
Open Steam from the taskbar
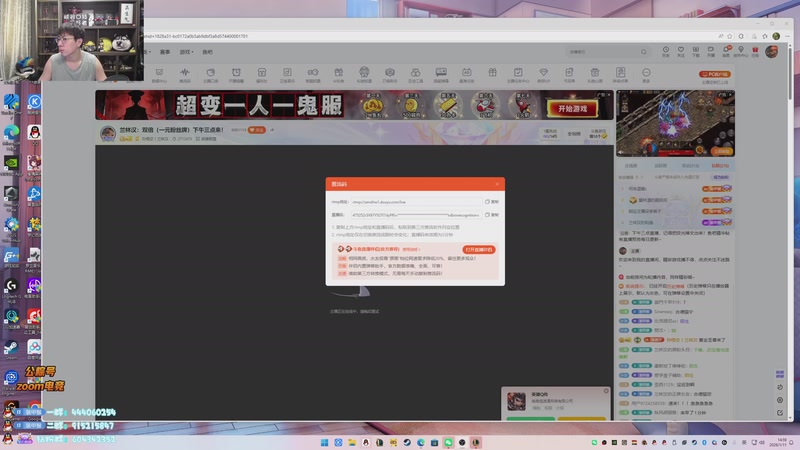pyautogui.click(x=407, y=442)
